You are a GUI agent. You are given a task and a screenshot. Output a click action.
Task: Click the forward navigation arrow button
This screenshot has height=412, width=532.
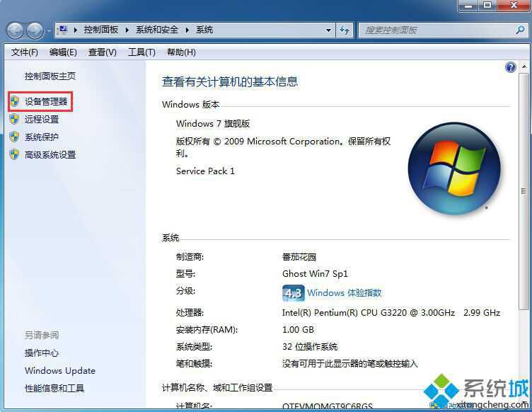tap(35, 31)
